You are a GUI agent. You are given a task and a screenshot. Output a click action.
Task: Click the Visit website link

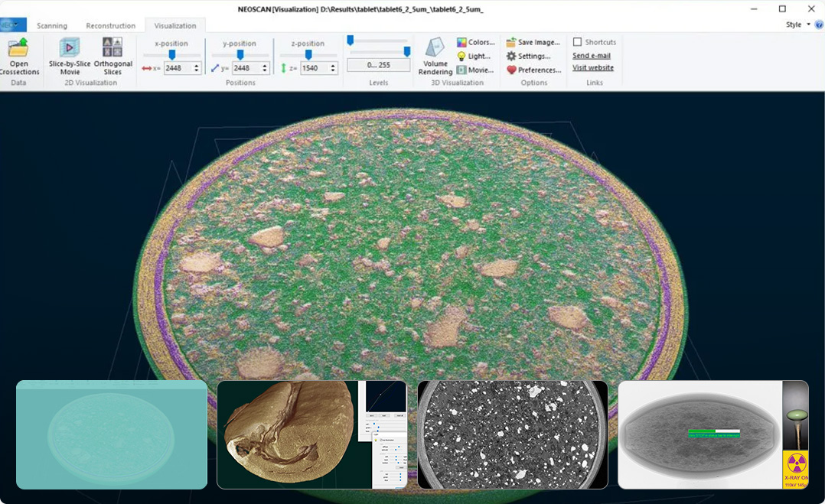(593, 68)
